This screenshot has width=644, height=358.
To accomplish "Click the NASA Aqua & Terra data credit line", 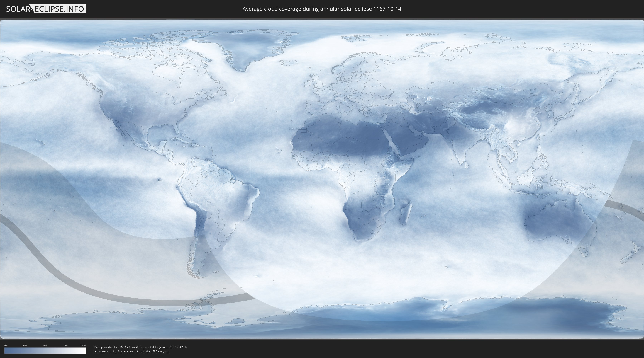I will pos(140,347).
